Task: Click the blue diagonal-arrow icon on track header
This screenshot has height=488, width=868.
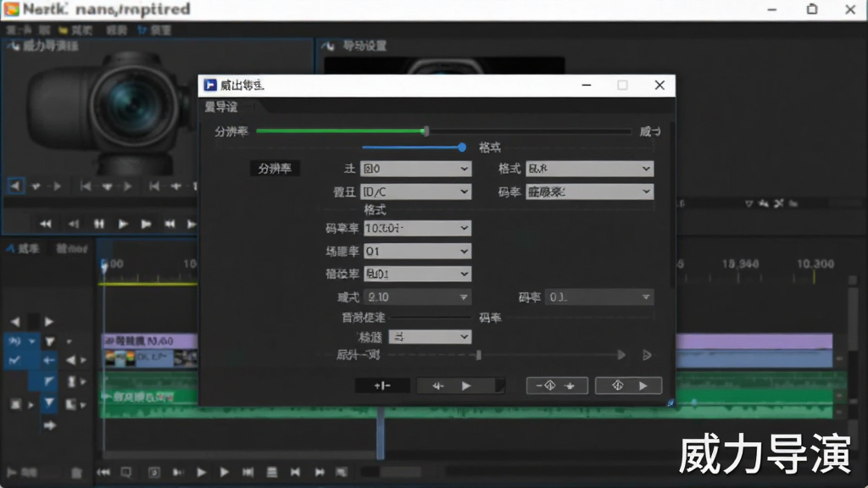Action: pos(48,381)
